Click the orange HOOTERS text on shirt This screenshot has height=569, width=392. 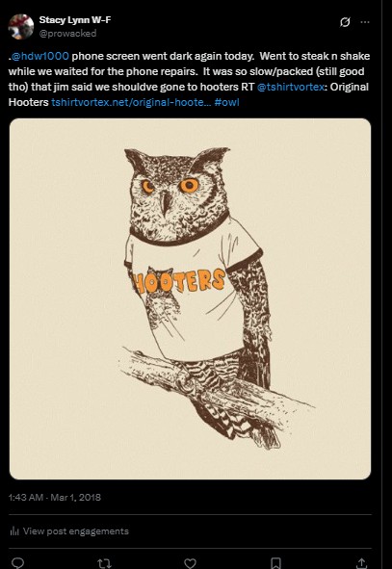click(179, 281)
